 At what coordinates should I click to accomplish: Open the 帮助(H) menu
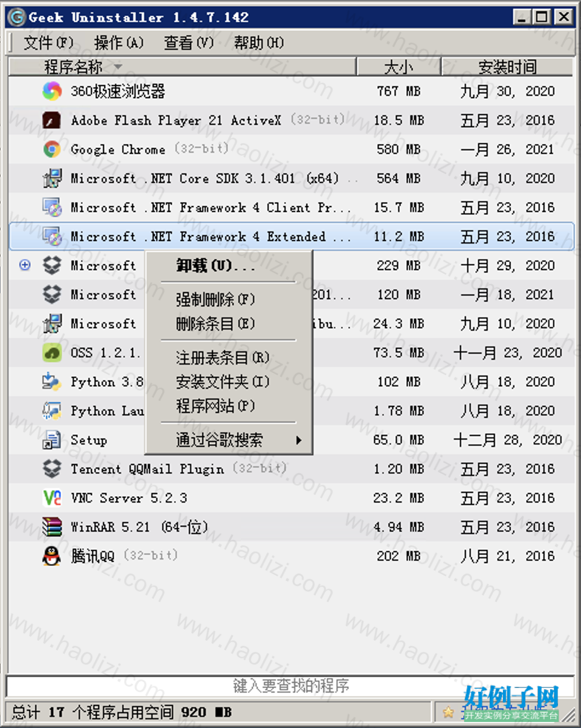point(259,43)
